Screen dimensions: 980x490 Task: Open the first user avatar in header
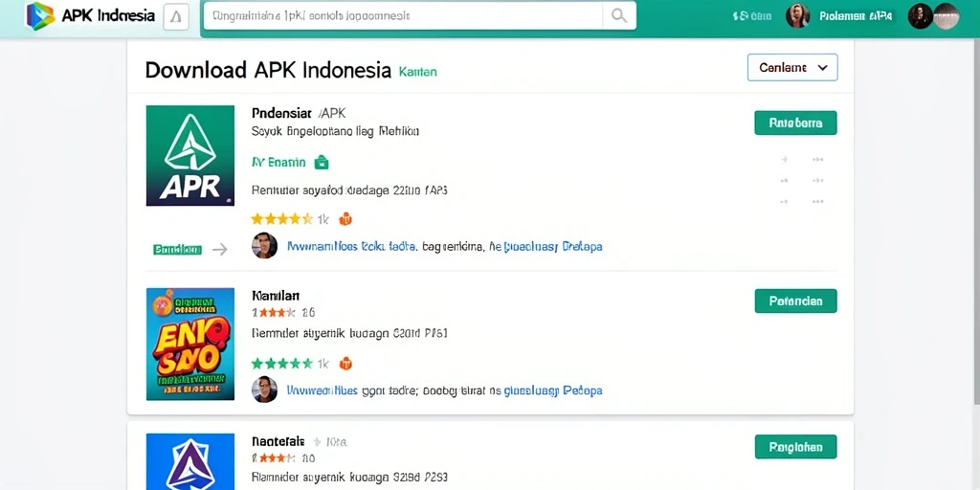coord(797,16)
